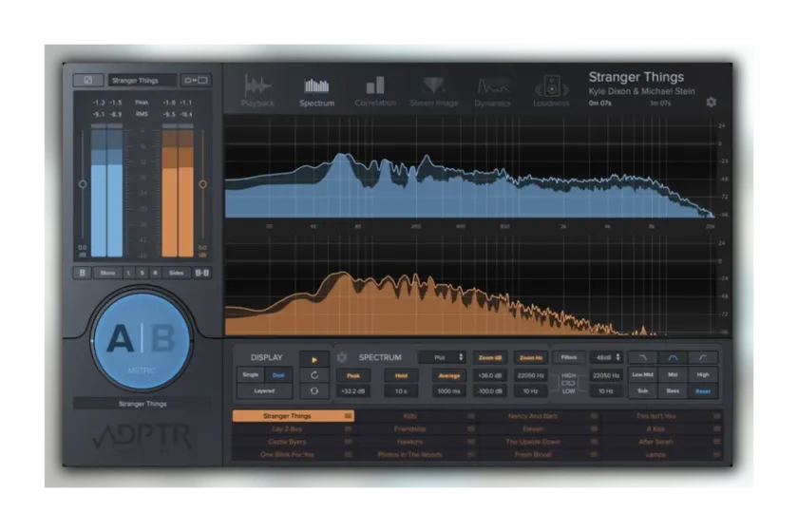Select the Bass filter band
798x532 pixels.
point(673,391)
